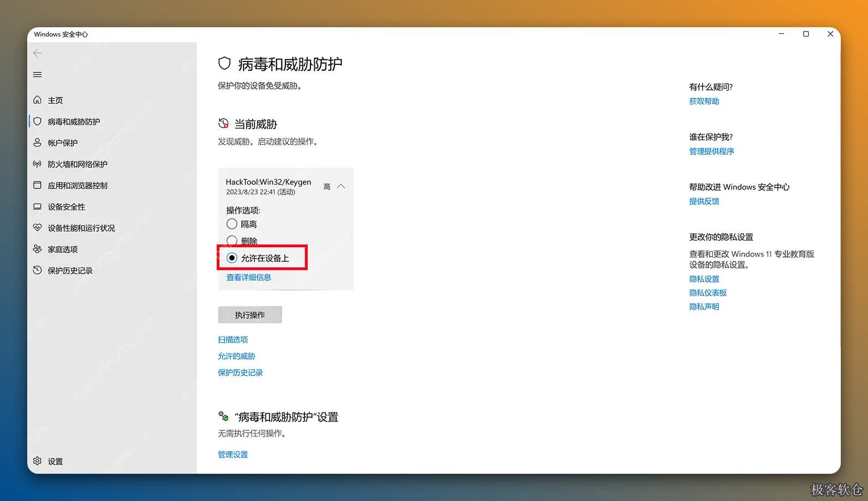Open the 隐私声明 link
This screenshot has width=868, height=501.
704,307
